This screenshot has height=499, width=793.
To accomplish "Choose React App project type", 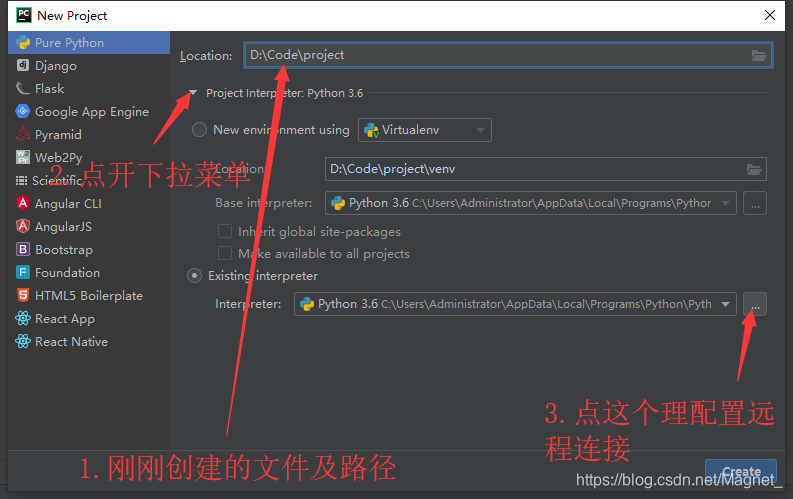I will 89,319.
